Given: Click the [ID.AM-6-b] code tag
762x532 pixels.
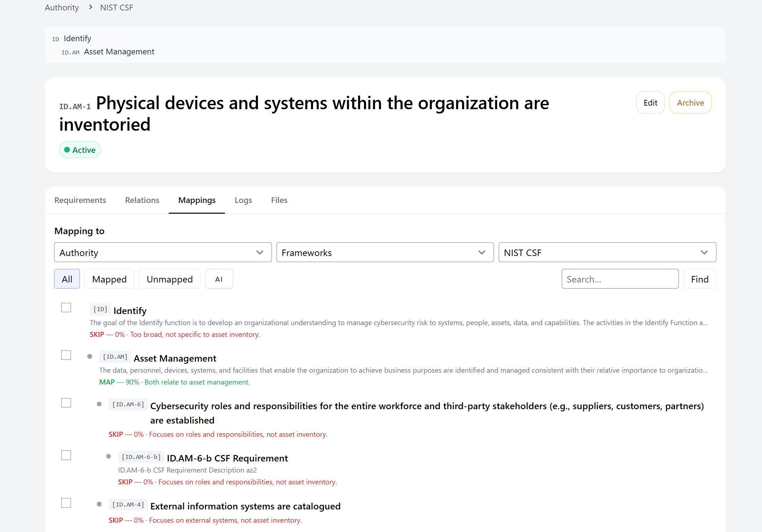Looking at the screenshot, I should click(141, 457).
